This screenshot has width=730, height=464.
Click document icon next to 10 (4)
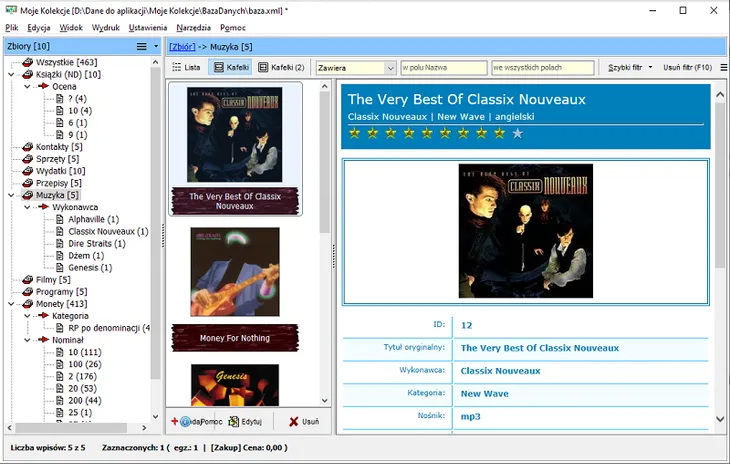[x=60, y=110]
